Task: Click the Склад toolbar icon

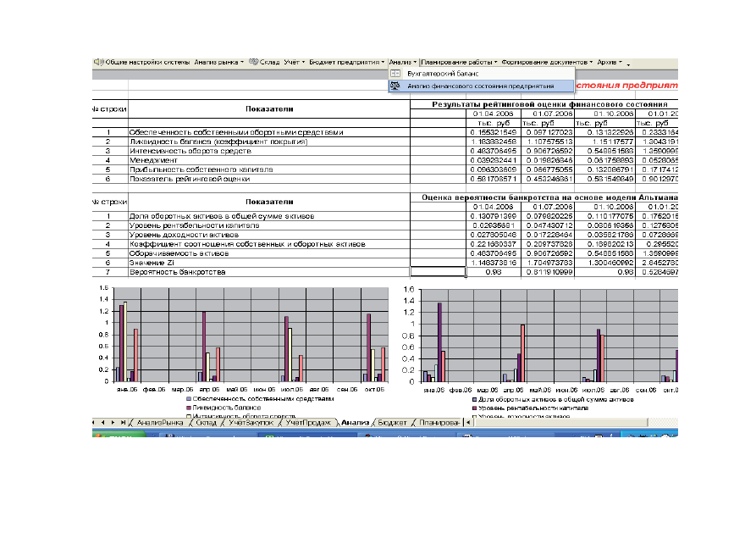Action: coord(254,62)
